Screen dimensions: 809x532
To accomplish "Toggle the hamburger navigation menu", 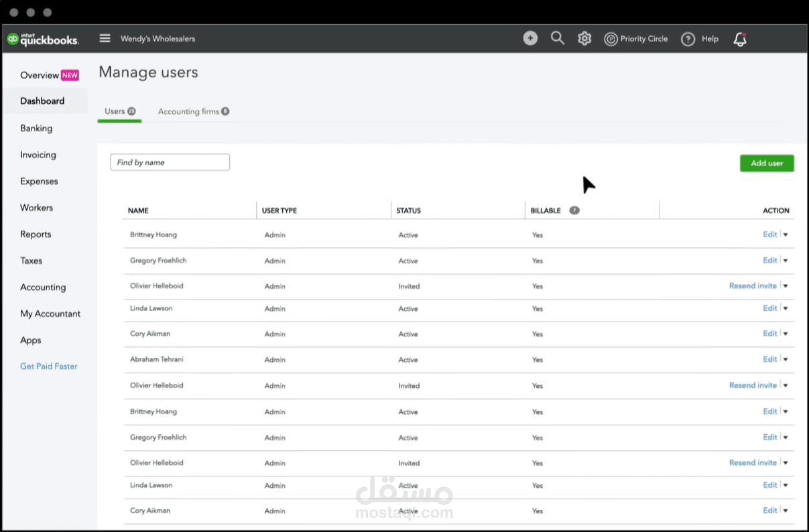I will (105, 38).
